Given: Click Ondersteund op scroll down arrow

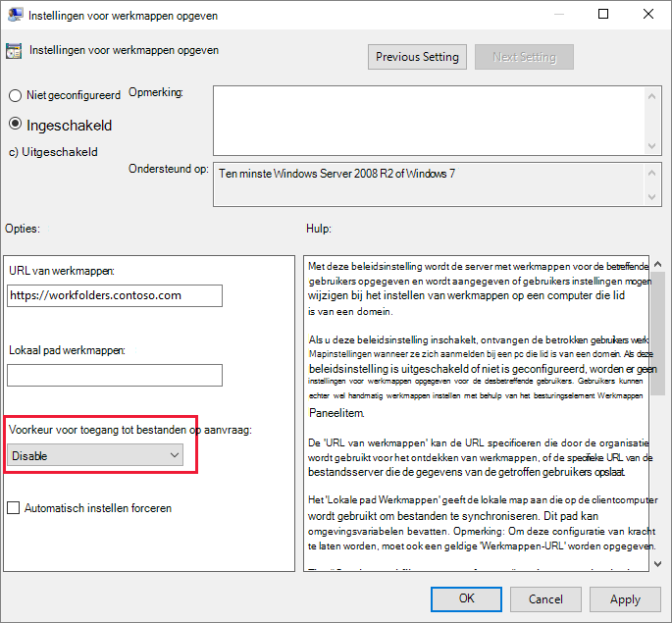Looking at the screenshot, I should [x=651, y=197].
